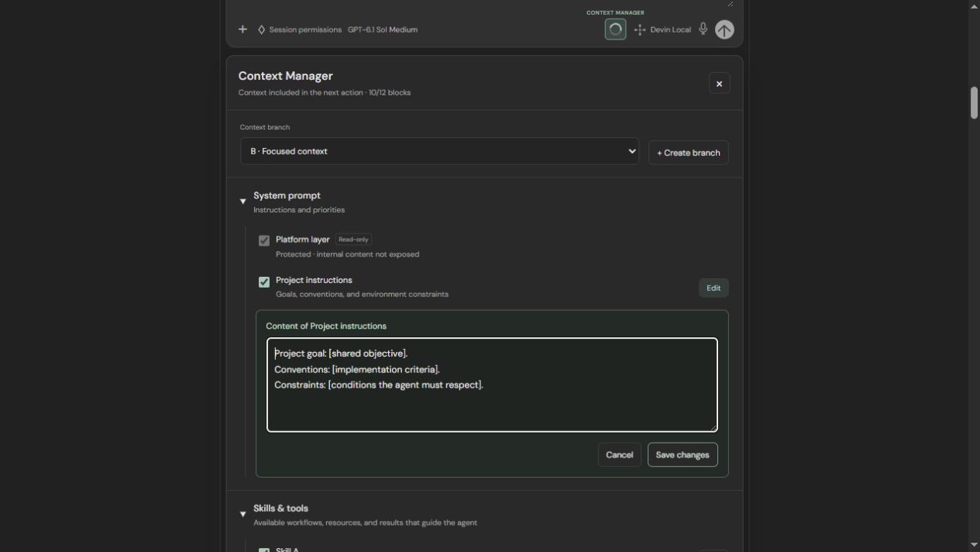
Task: Click the scrollbar down arrow
Action: (974, 545)
